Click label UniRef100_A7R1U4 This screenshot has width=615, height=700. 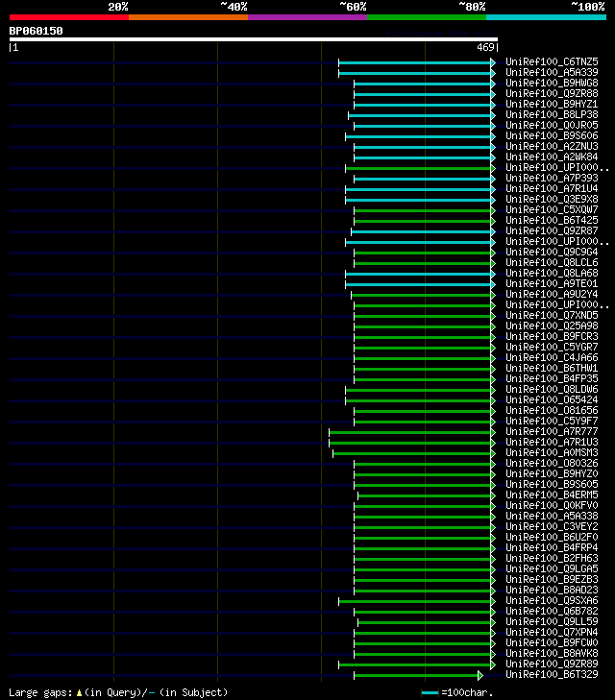coord(552,188)
